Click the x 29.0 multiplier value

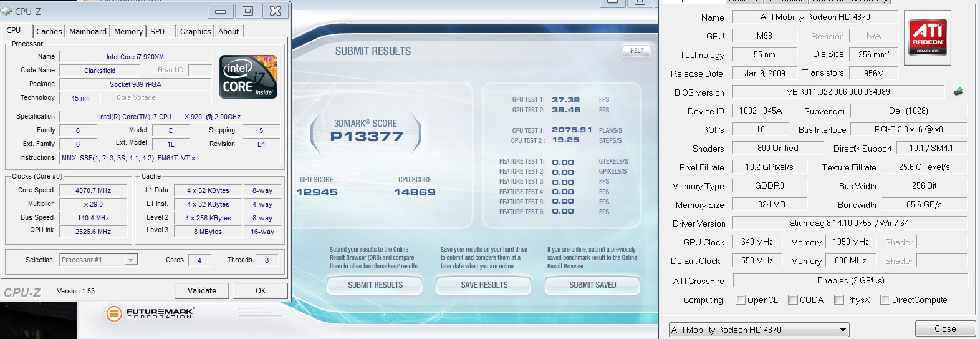point(94,204)
